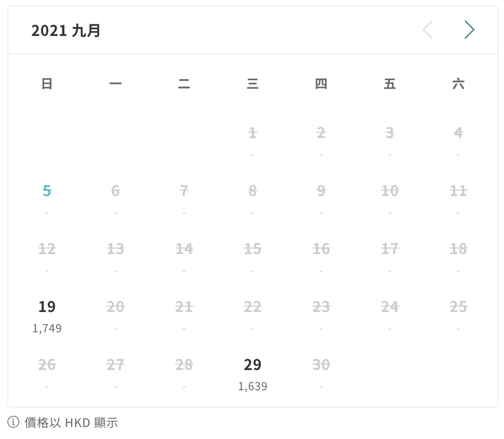
Task: Click the info icon beside HKD note
Action: coord(14,422)
